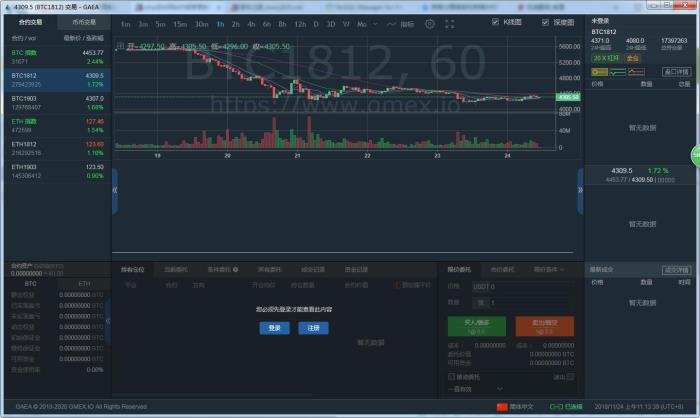This screenshot has height=418, width=700.
Task: Click the blue 登录 login button
Action: (x=275, y=328)
